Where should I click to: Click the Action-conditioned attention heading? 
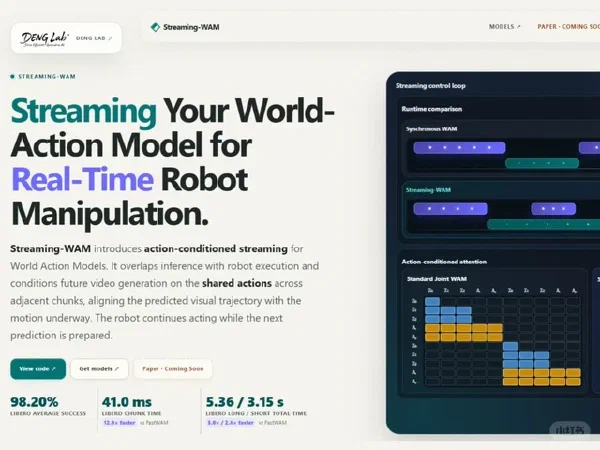coord(444,262)
